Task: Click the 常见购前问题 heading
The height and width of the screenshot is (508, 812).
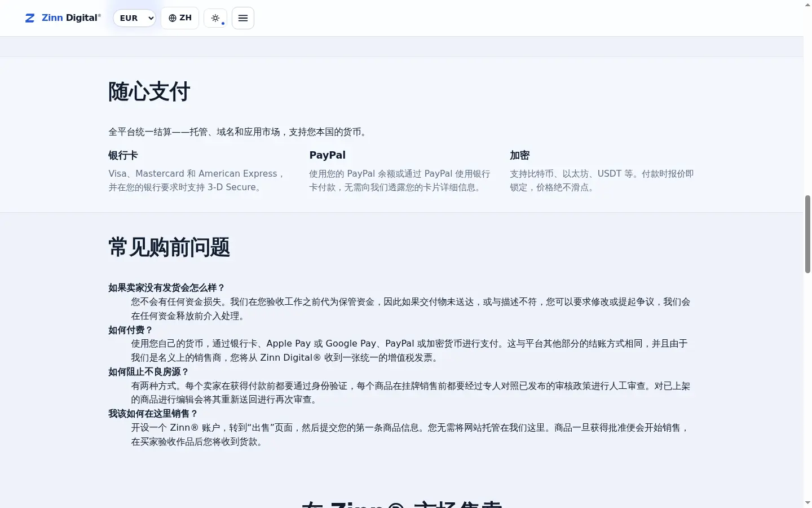Action: (x=169, y=247)
